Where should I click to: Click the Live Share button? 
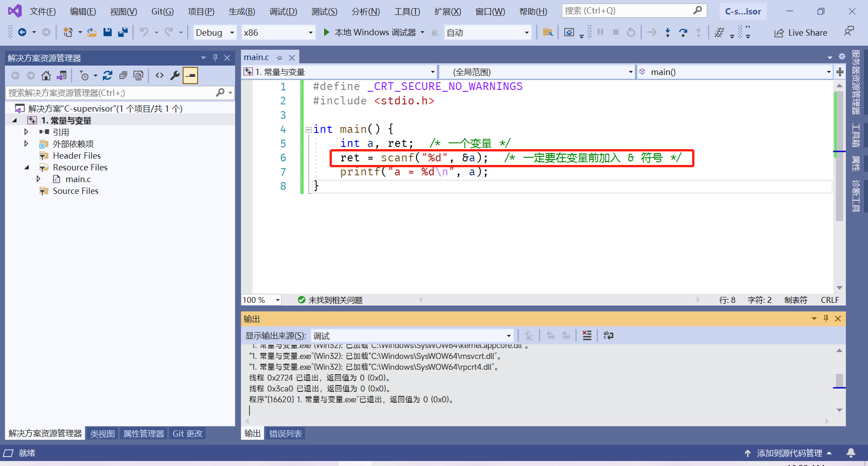pyautogui.click(x=801, y=33)
